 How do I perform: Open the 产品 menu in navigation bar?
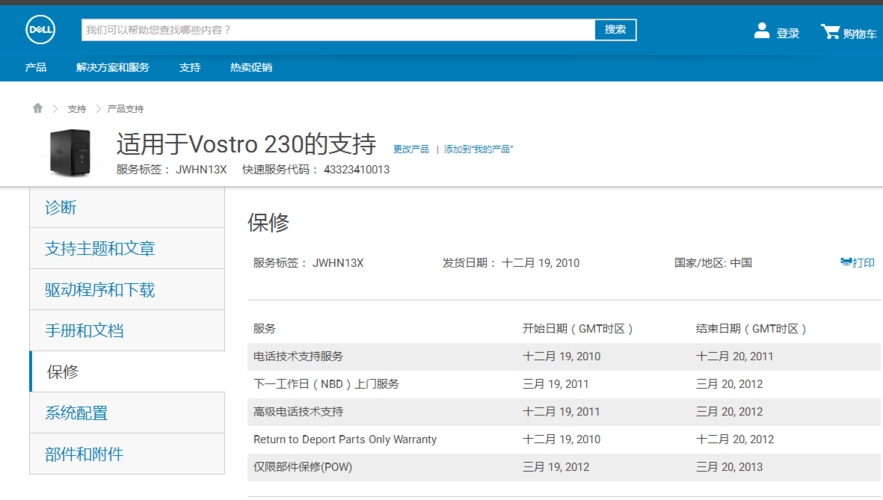point(36,68)
